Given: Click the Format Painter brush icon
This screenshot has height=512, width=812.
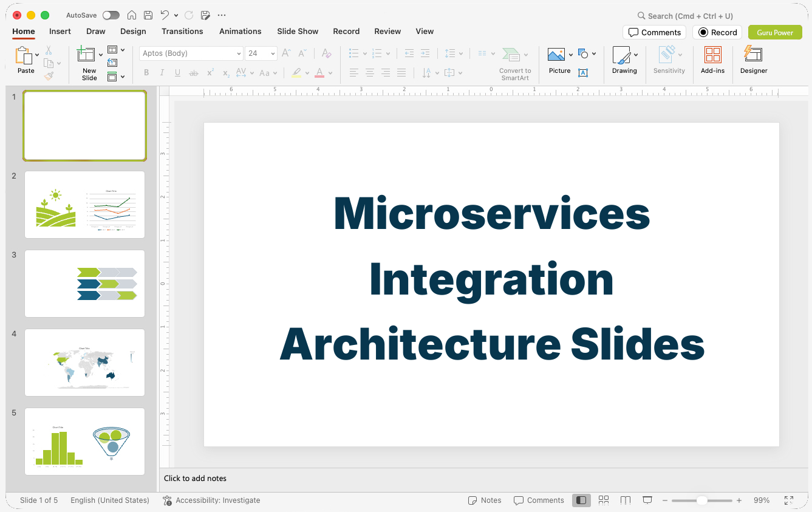Looking at the screenshot, I should [x=49, y=76].
